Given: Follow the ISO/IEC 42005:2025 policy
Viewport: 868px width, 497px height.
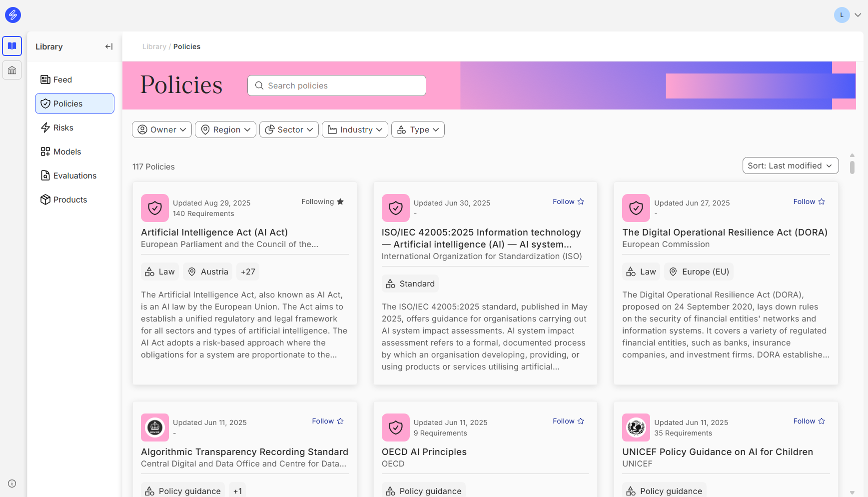Looking at the screenshot, I should pos(568,201).
